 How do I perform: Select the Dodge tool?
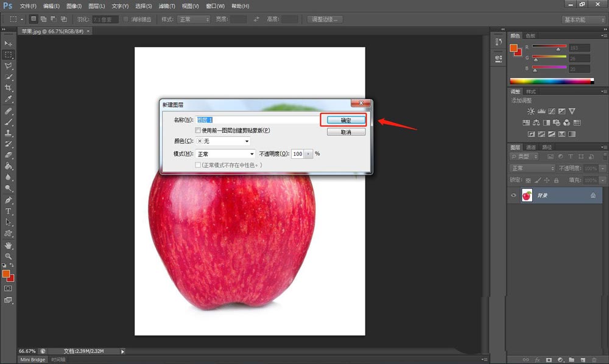point(8,188)
